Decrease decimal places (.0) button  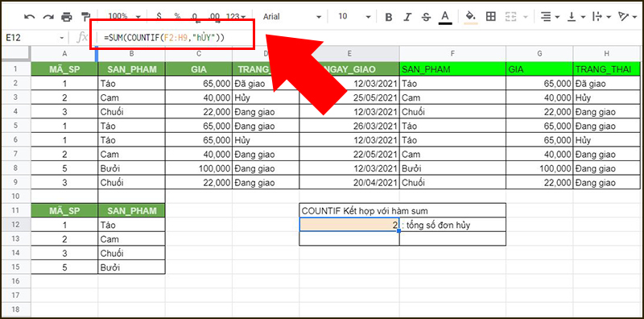(x=195, y=17)
